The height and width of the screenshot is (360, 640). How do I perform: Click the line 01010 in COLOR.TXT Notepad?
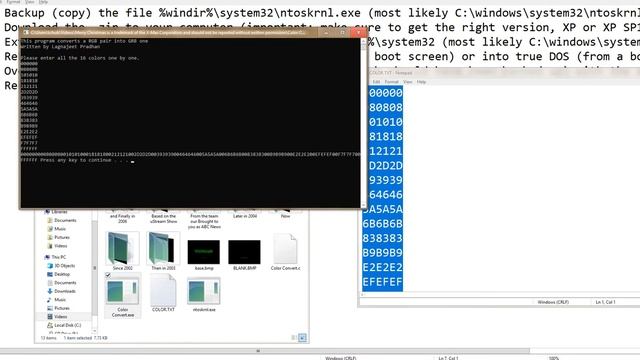(386, 122)
